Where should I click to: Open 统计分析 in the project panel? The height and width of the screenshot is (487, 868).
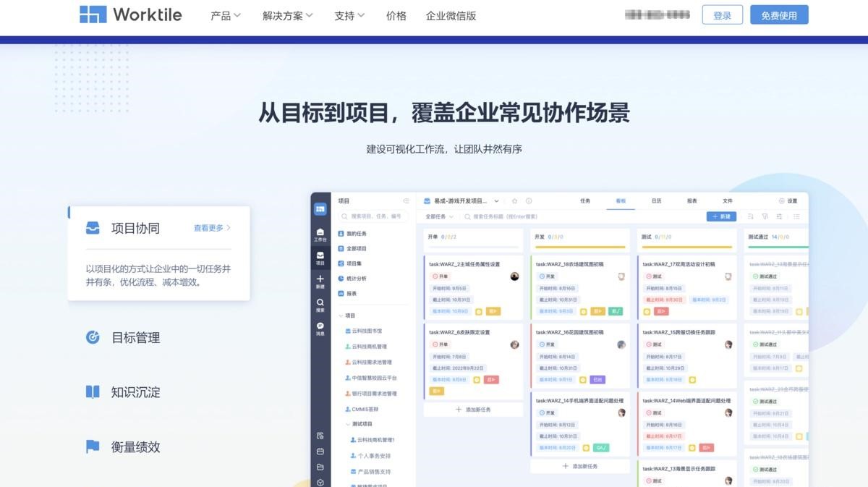pos(356,279)
